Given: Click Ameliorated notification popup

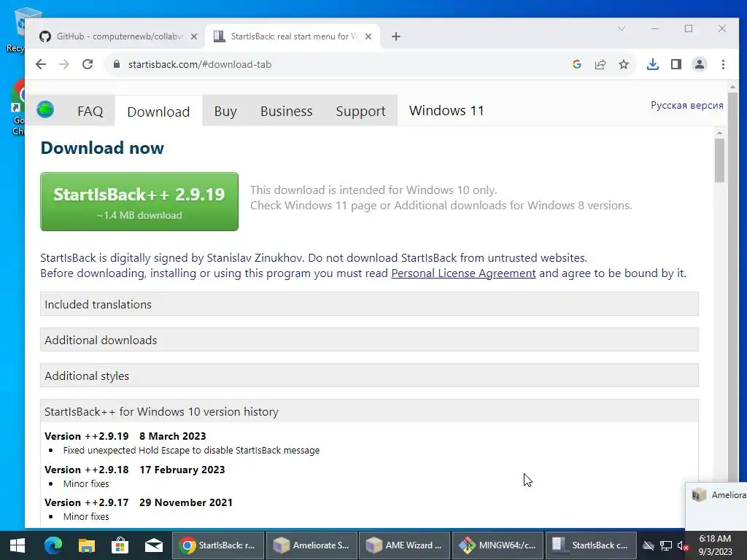Looking at the screenshot, I should [716, 507].
